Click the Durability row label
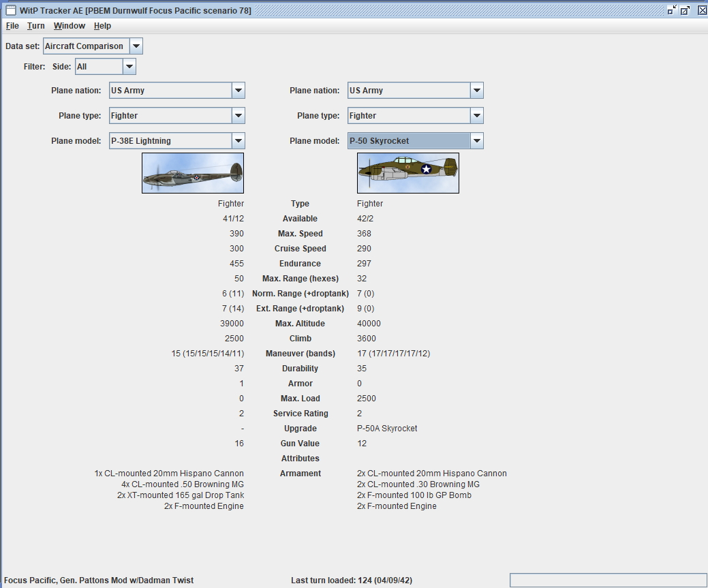This screenshot has width=708, height=588. (x=301, y=368)
